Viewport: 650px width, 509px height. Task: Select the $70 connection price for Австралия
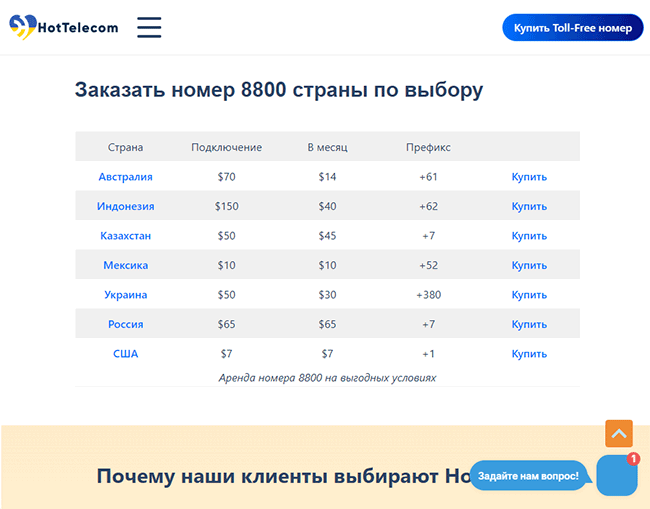click(226, 177)
